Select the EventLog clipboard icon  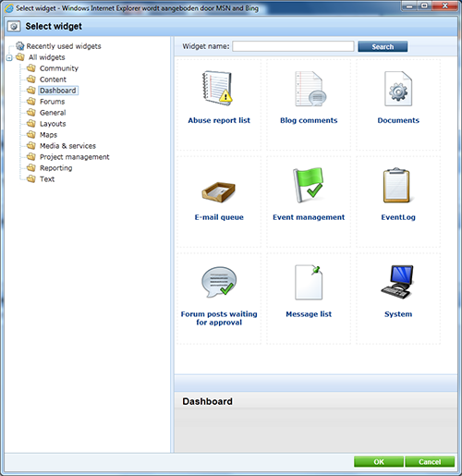[x=396, y=185]
